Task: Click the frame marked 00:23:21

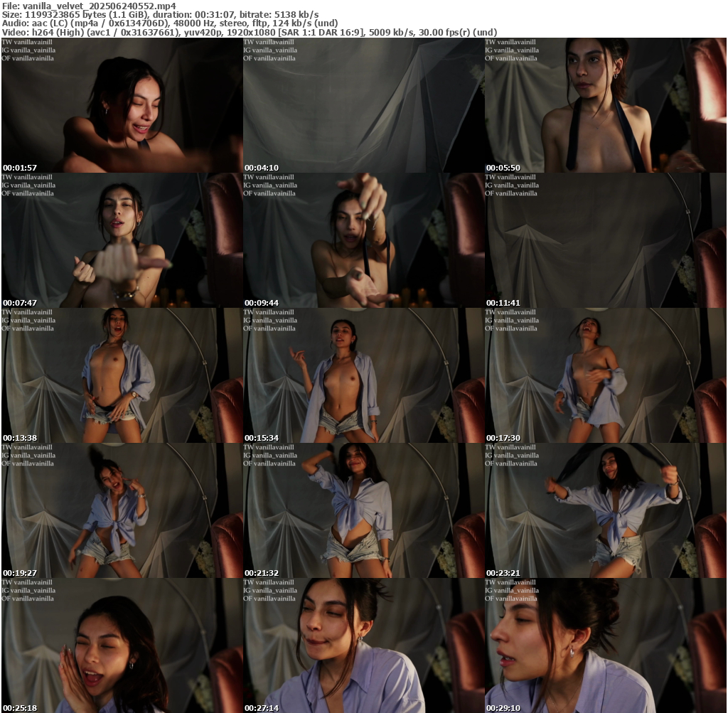Action: (x=605, y=510)
